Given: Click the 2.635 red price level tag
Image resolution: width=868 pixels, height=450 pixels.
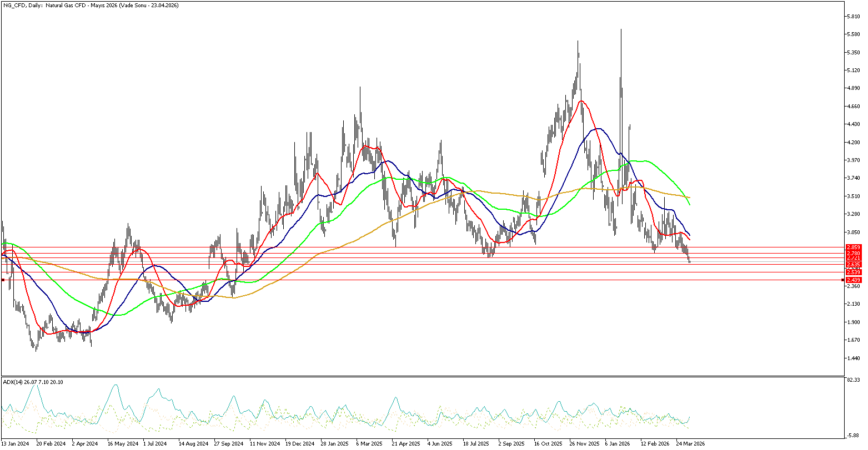Looking at the screenshot, I should coord(854,265).
